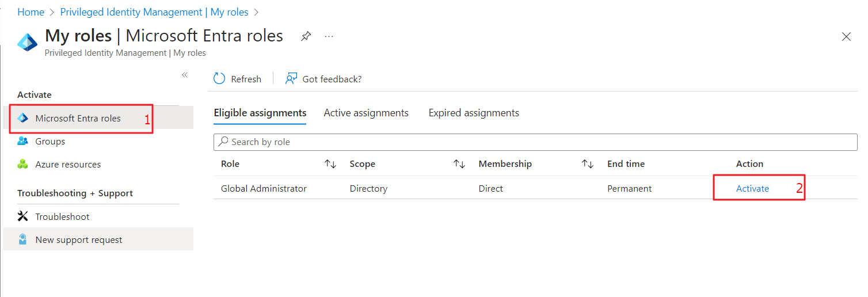
Task: Click the Action column header
Action: click(x=749, y=164)
